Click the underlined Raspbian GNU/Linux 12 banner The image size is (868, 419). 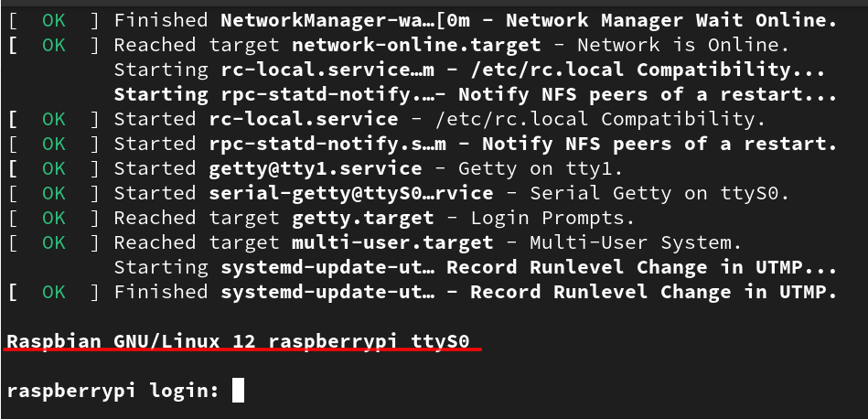[238, 342]
